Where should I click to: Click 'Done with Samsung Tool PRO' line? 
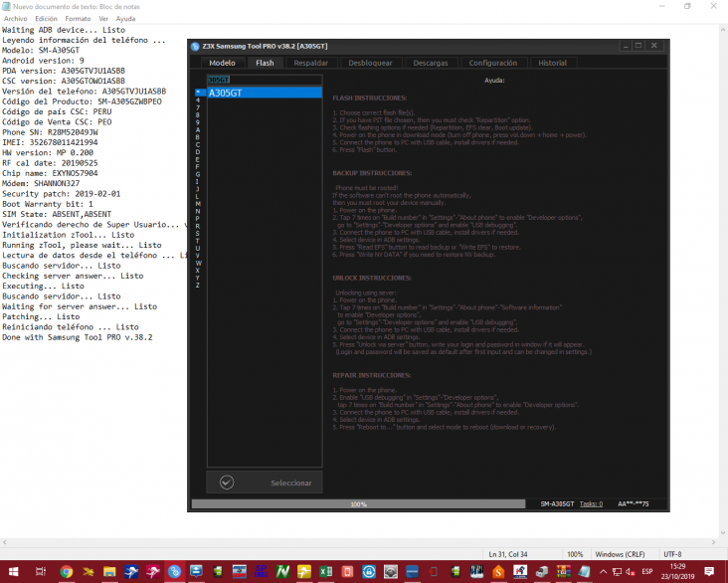point(77,337)
